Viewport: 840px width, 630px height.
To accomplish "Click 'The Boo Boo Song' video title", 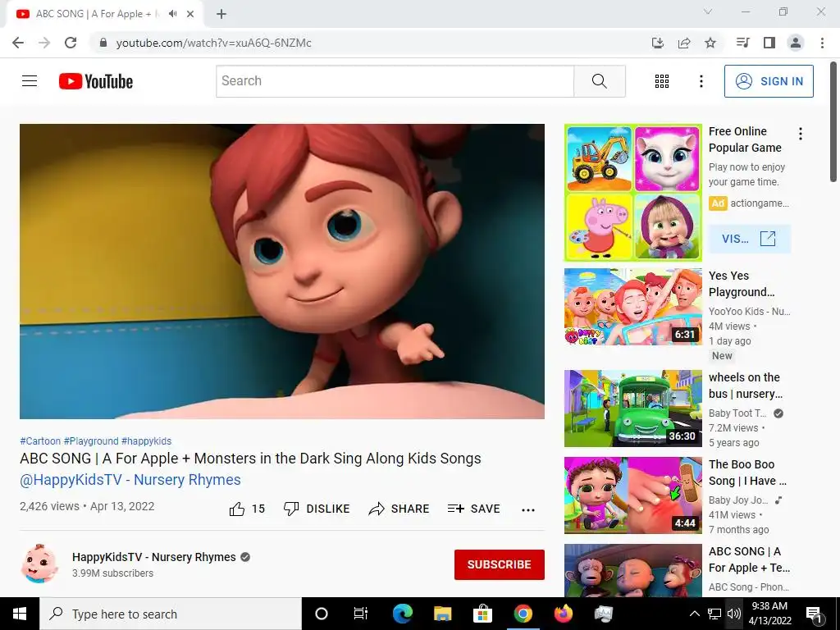I will 748,472.
